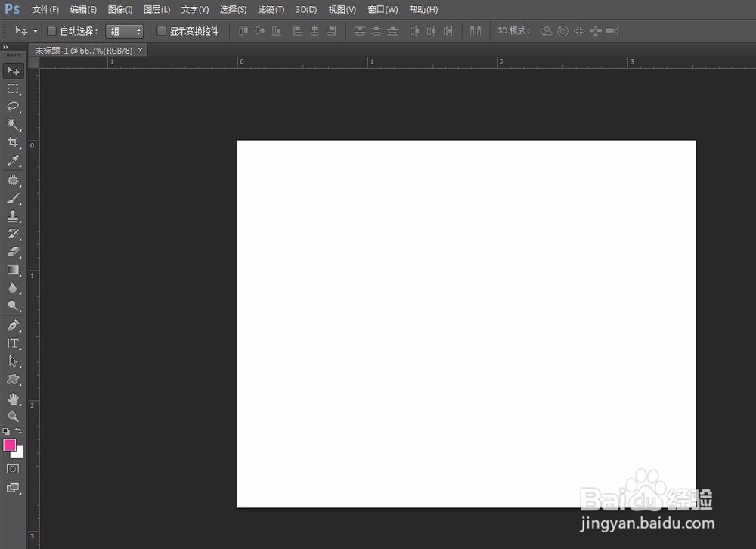756x549 pixels.
Task: Select the Healing Brush tool
Action: [x=13, y=181]
